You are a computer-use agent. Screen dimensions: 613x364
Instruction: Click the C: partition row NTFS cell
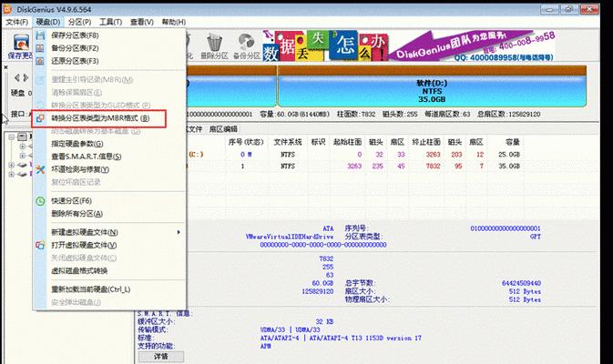click(x=288, y=155)
